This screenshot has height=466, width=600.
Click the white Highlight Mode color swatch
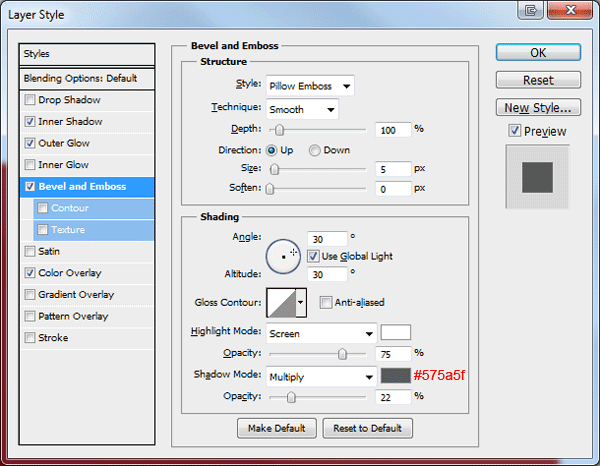(x=396, y=332)
